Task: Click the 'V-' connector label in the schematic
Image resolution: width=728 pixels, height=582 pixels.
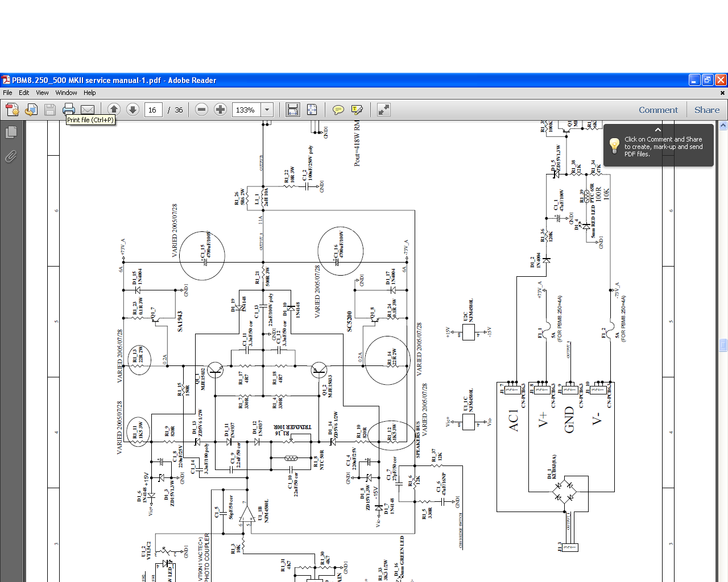Action: pyautogui.click(x=597, y=420)
